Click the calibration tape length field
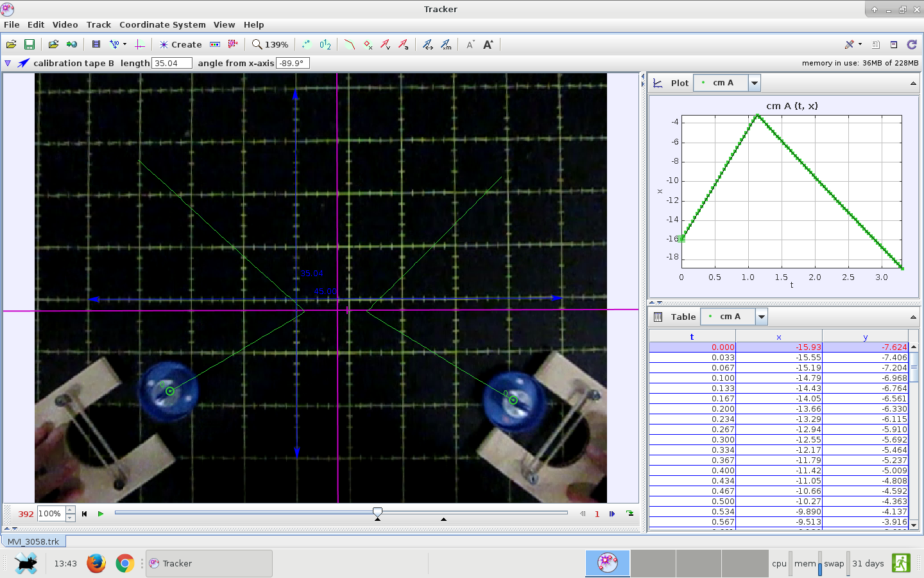This screenshot has height=578, width=924. [x=171, y=63]
